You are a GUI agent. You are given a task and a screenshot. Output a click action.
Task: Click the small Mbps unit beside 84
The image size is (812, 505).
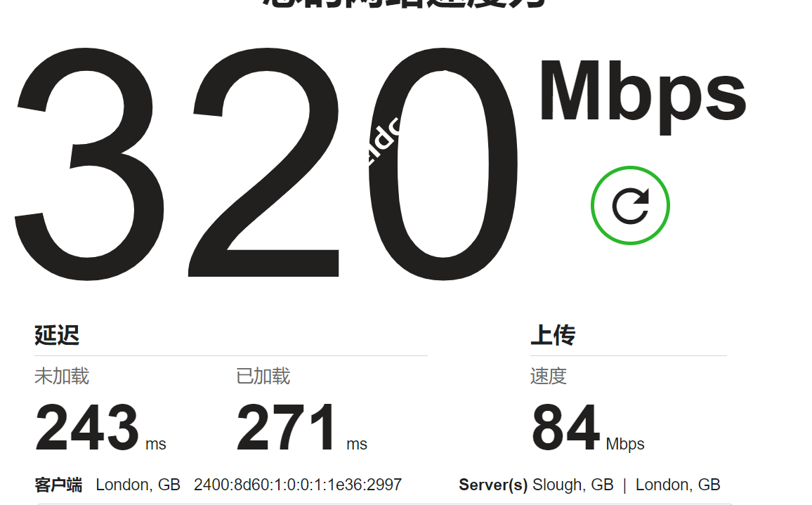pos(625,445)
